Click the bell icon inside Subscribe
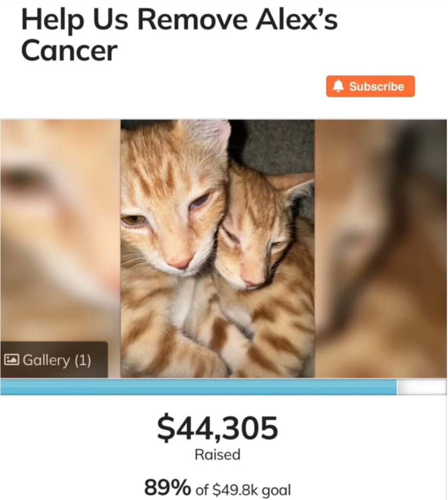Viewport: 448px width, 500px height. [339, 86]
